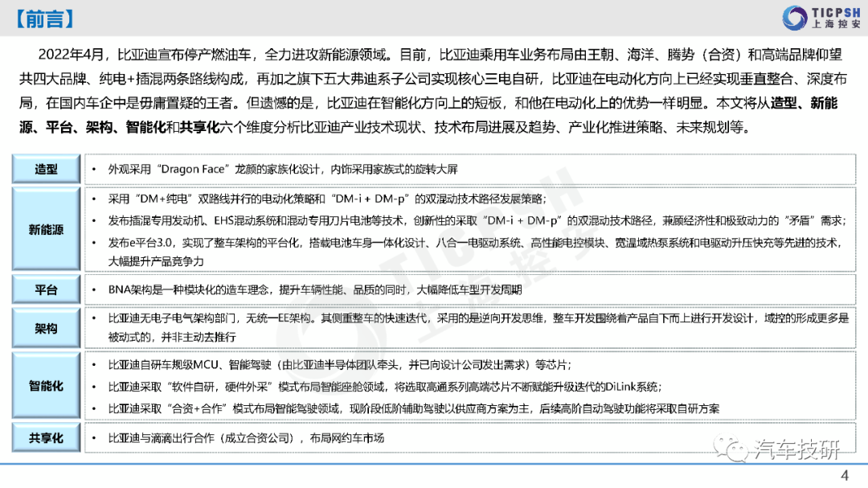Select the bullet starting 比亚迪自研车规级MCU
This screenshot has height=488, width=868.
(x=340, y=364)
